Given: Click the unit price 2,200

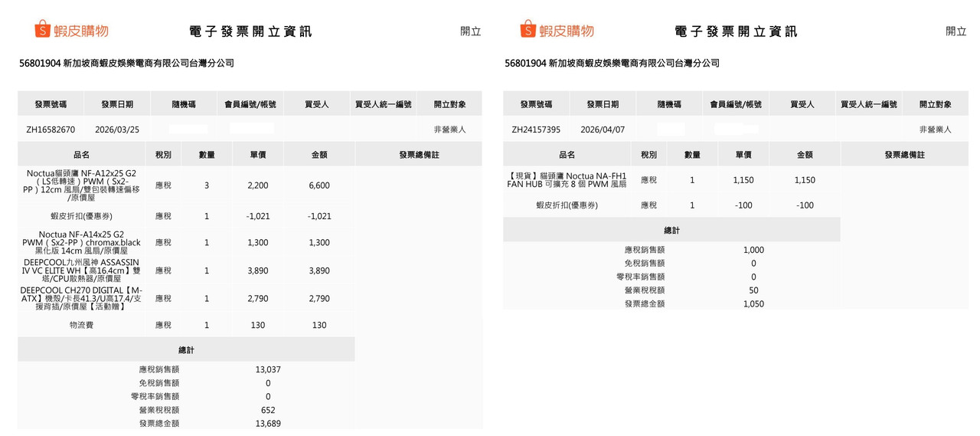Looking at the screenshot, I should point(258,185).
